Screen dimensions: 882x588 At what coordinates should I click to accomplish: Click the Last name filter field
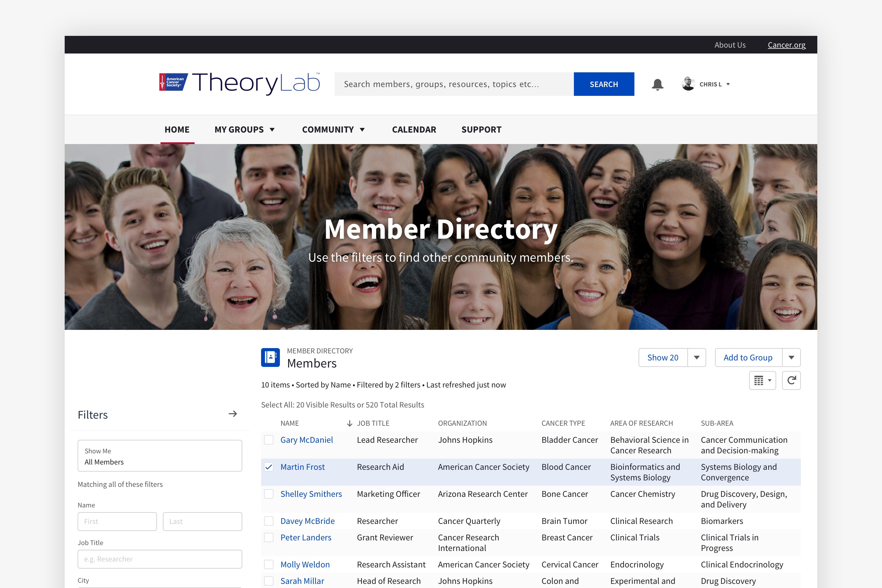(x=203, y=522)
